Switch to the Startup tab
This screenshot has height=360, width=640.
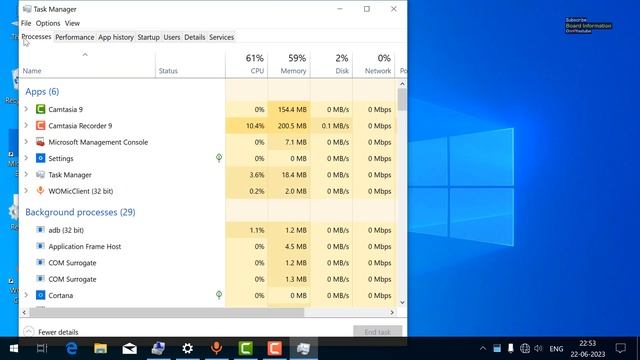[149, 37]
